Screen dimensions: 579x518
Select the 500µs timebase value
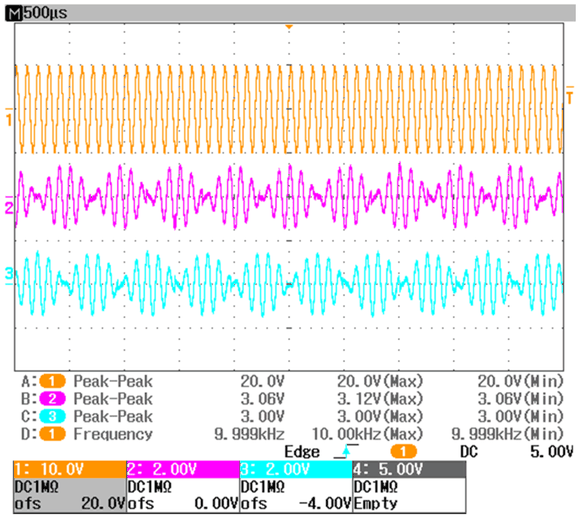point(45,14)
